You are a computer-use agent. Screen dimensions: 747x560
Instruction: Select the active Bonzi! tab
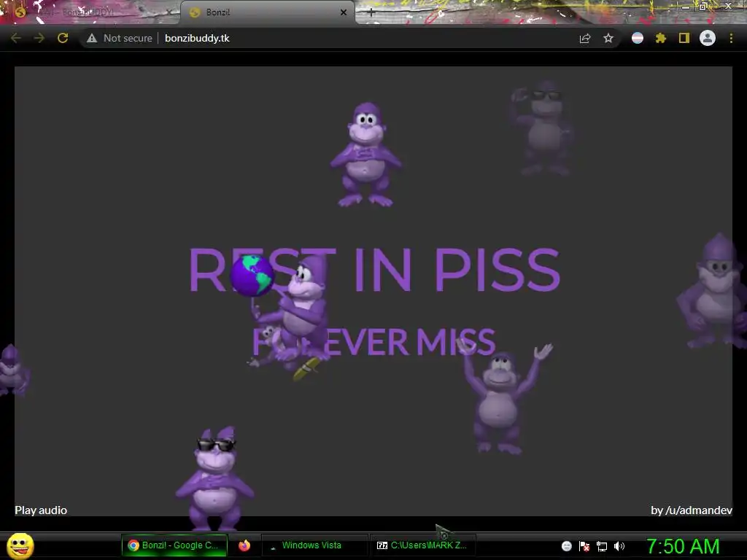(x=267, y=12)
